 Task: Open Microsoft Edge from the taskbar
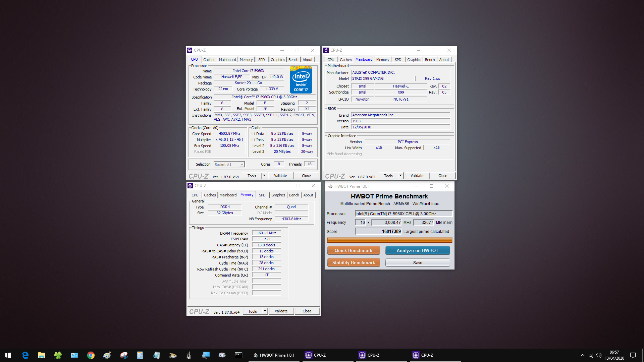(x=25, y=355)
